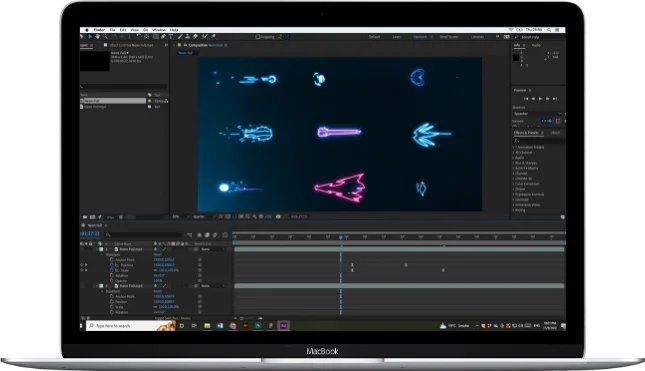Open Word from the Windows taskbar
The width and height of the screenshot is (645, 371).
pyautogui.click(x=220, y=325)
